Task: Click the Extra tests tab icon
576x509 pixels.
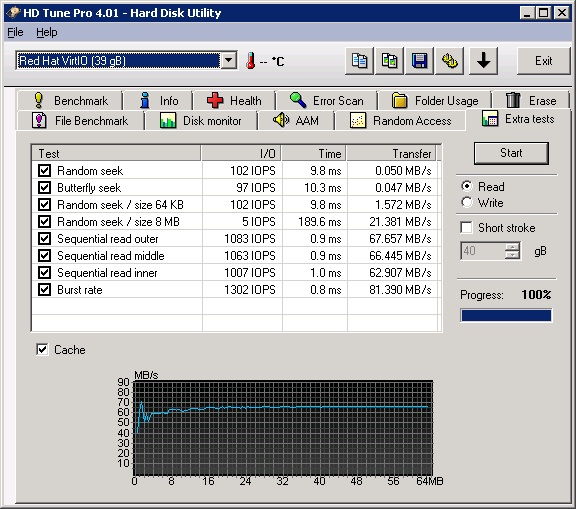Action: tap(490, 118)
